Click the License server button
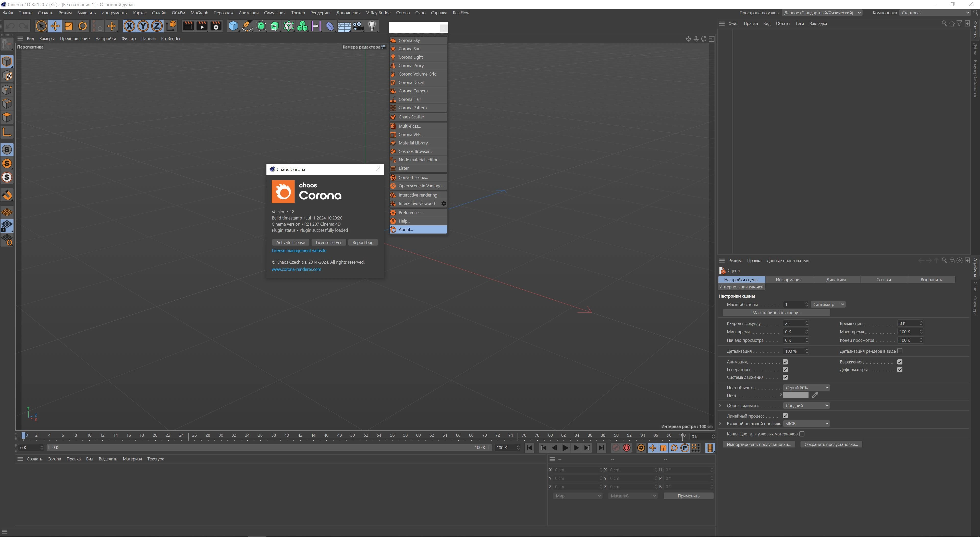Viewport: 980px width, 537px height. coord(329,242)
